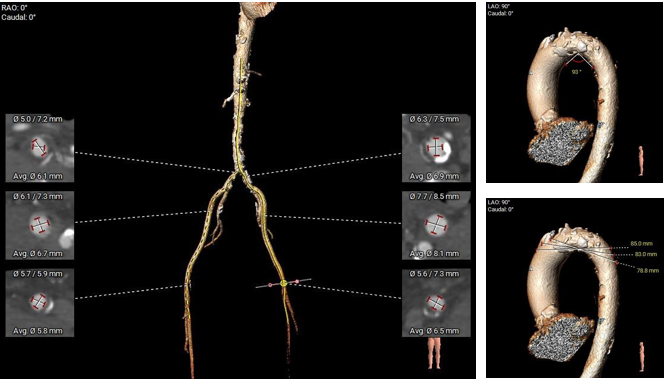The width and height of the screenshot is (667, 379).
Task: Select the 93° angle measurement label
Action: (576, 72)
